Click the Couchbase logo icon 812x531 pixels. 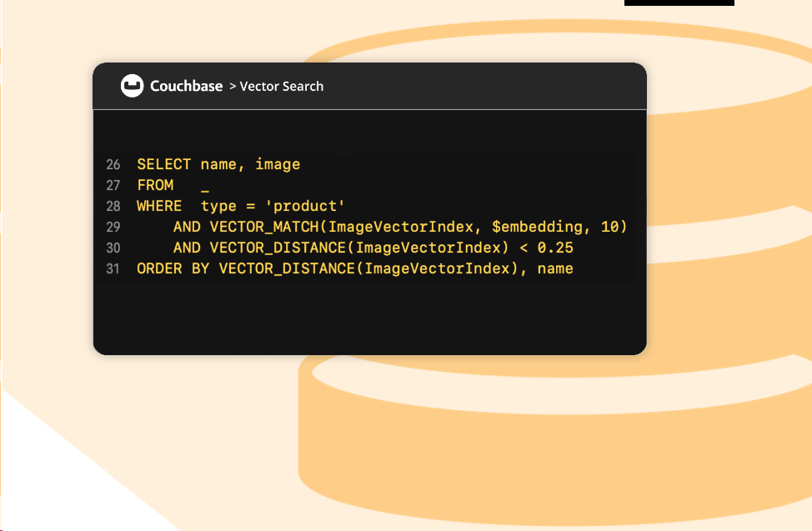pos(132,86)
